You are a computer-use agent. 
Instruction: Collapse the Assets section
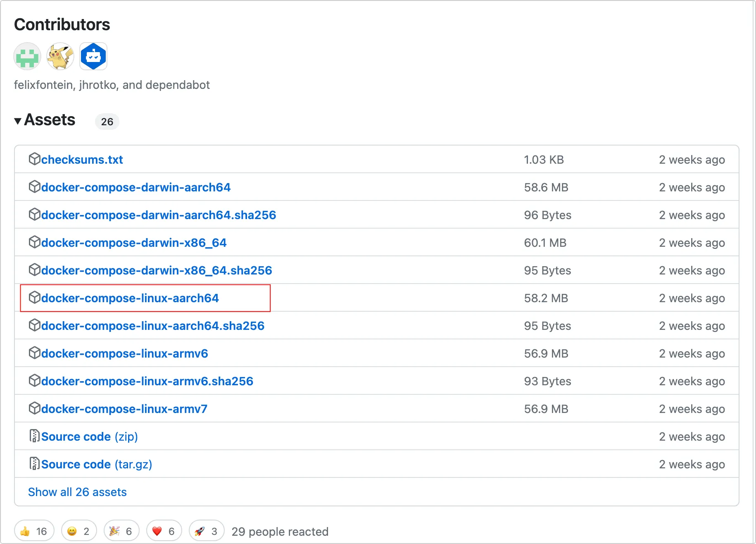click(x=45, y=120)
